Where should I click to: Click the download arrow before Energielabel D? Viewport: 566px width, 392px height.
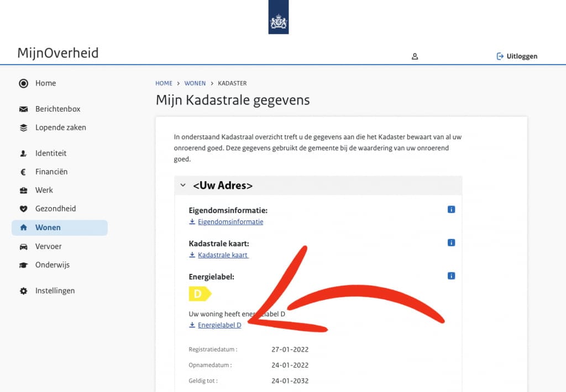(192, 325)
